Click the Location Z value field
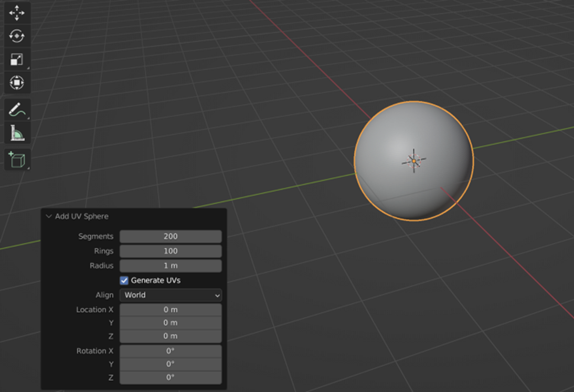Screen dimensions: 574x392 coord(171,336)
